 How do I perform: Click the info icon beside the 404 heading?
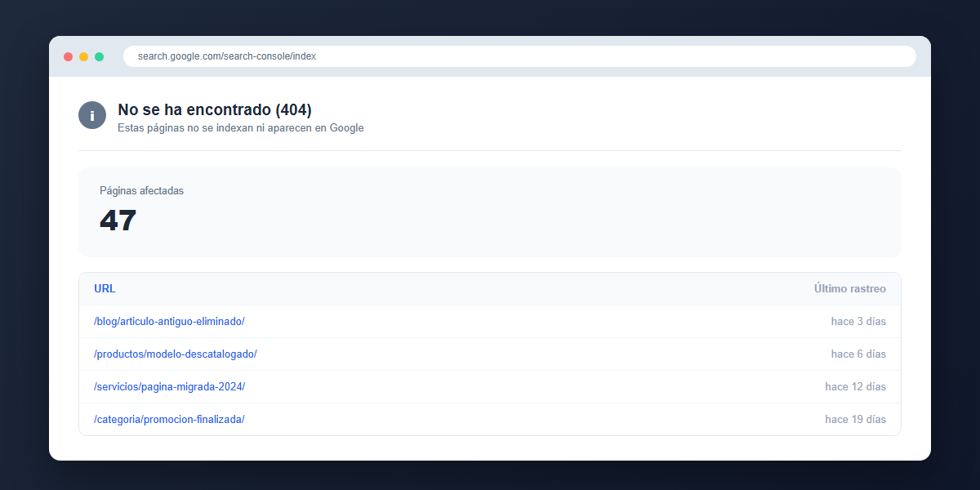(x=92, y=115)
